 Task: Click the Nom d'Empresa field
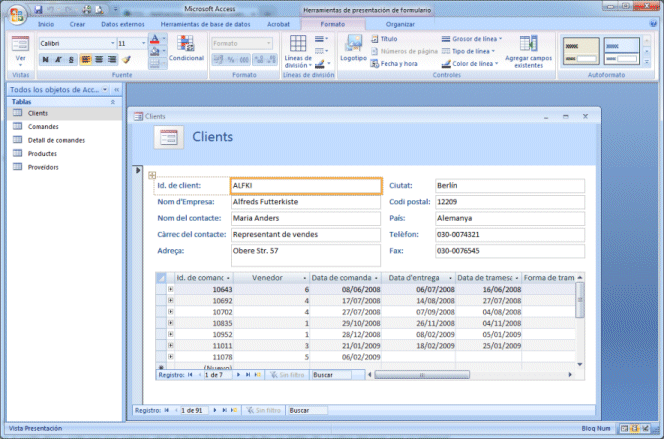[x=306, y=202]
